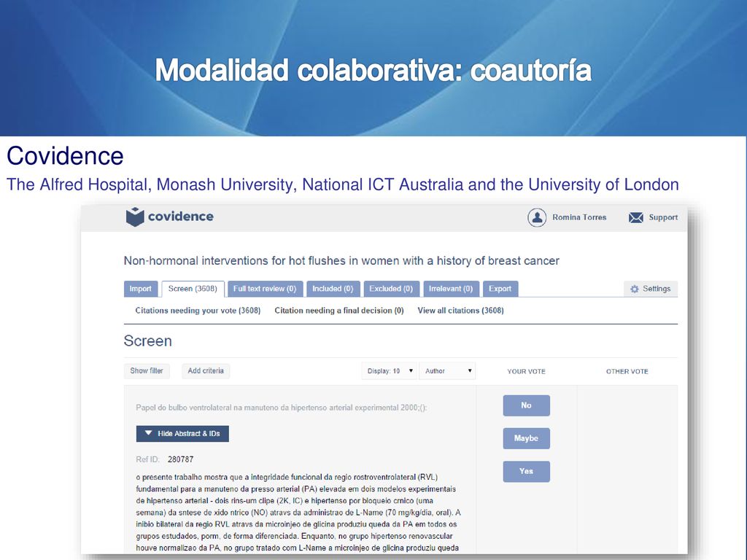Viewport: 747px width, 560px height.
Task: Click the abstract line starting 'o presente trabalho mostra'
Action: [x=287, y=477]
